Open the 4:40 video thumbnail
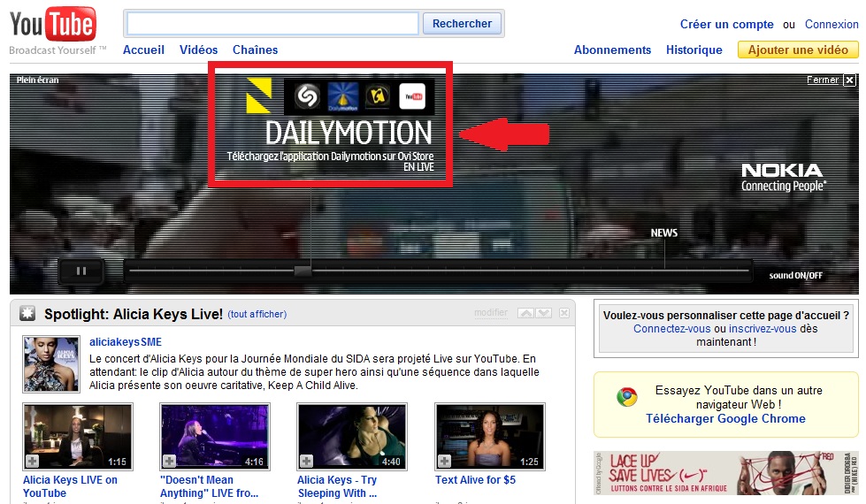866x504 pixels. 352,437
